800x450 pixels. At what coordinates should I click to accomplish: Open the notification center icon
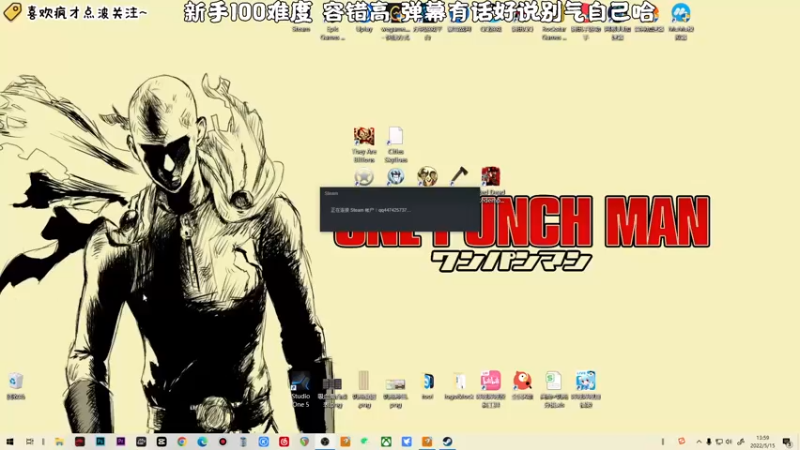[x=788, y=442]
